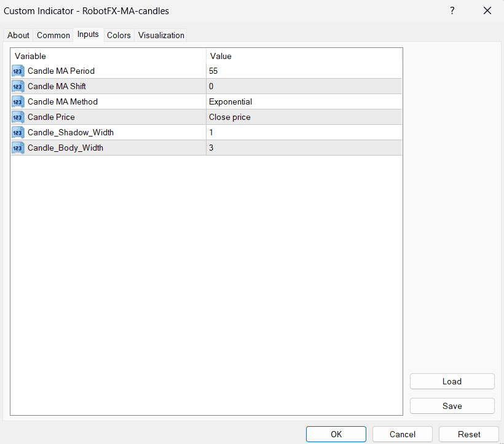Click the icon beside Candle_Shadow_Width

tap(18, 132)
